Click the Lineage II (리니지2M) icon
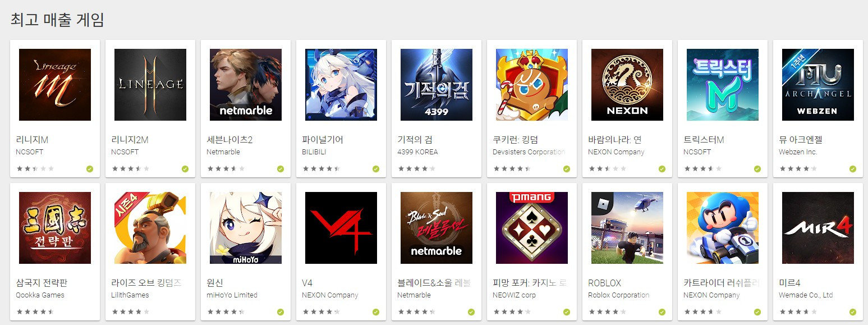 150,85
